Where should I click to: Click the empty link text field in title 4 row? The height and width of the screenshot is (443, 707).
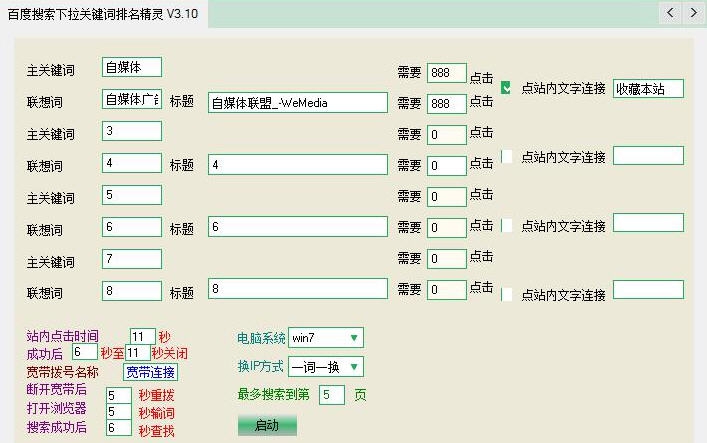point(648,156)
